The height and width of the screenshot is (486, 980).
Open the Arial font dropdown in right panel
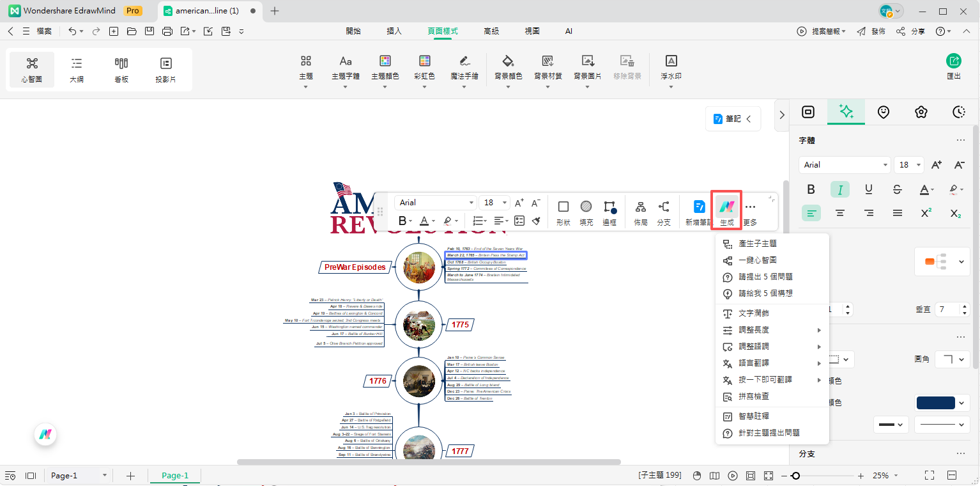pyautogui.click(x=844, y=165)
